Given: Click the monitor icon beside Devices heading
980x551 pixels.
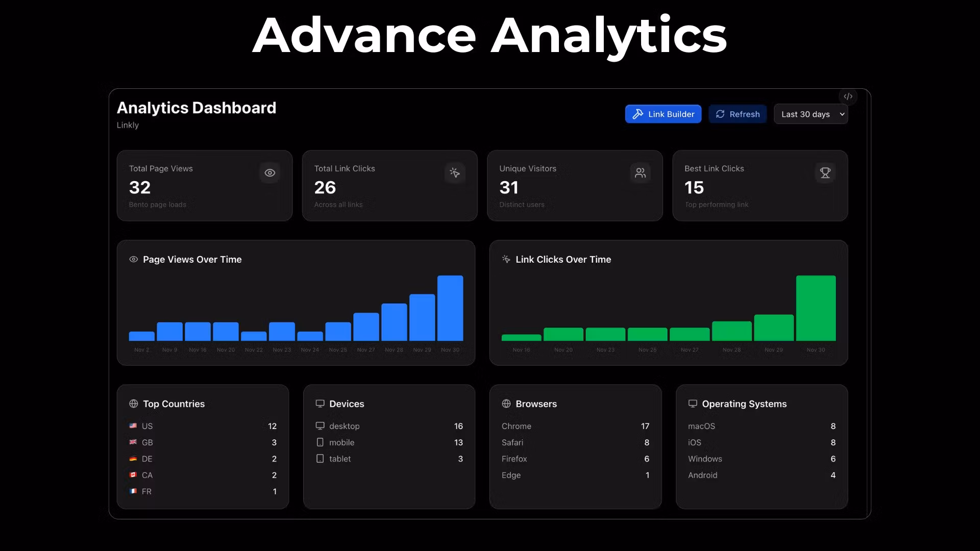Looking at the screenshot, I should click(320, 404).
